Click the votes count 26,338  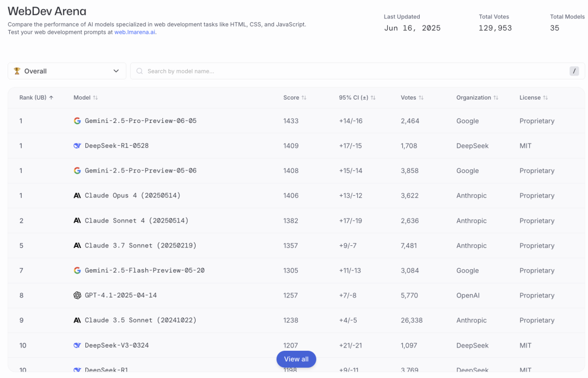point(412,320)
